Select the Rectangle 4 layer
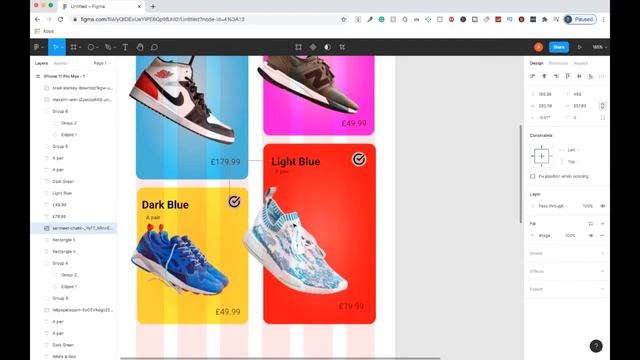Screen dimensions: 640x360 coord(64,251)
